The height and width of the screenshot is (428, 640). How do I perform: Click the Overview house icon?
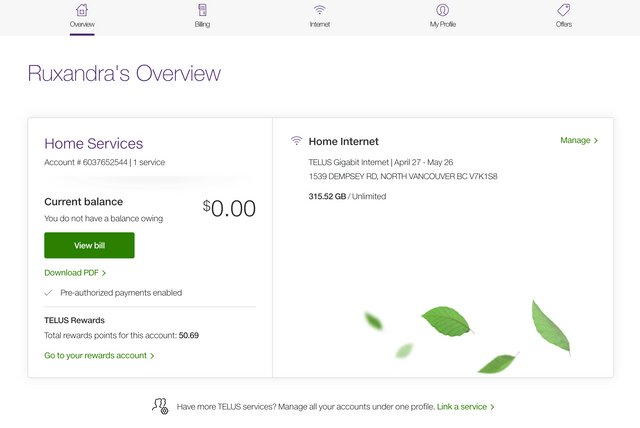click(x=82, y=9)
